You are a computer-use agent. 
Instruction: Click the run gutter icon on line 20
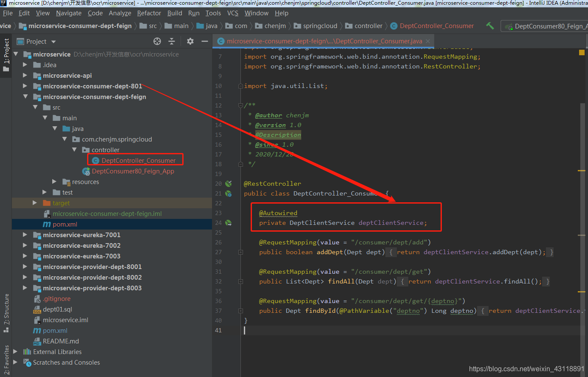pos(229,184)
